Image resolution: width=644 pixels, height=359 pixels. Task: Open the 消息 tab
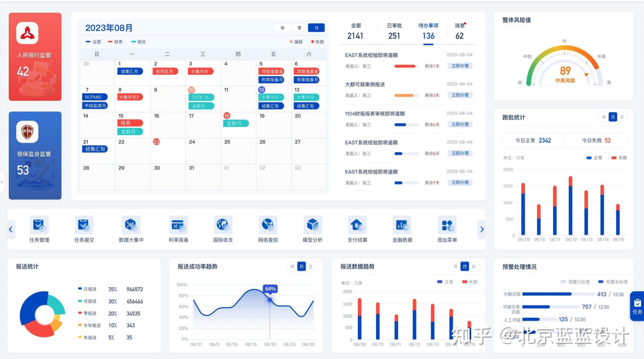pyautogui.click(x=459, y=31)
